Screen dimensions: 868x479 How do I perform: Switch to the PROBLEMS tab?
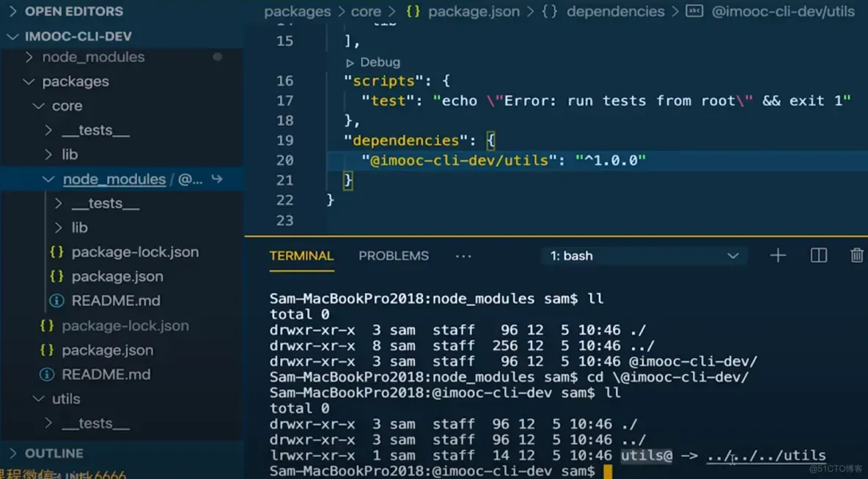[x=394, y=256]
